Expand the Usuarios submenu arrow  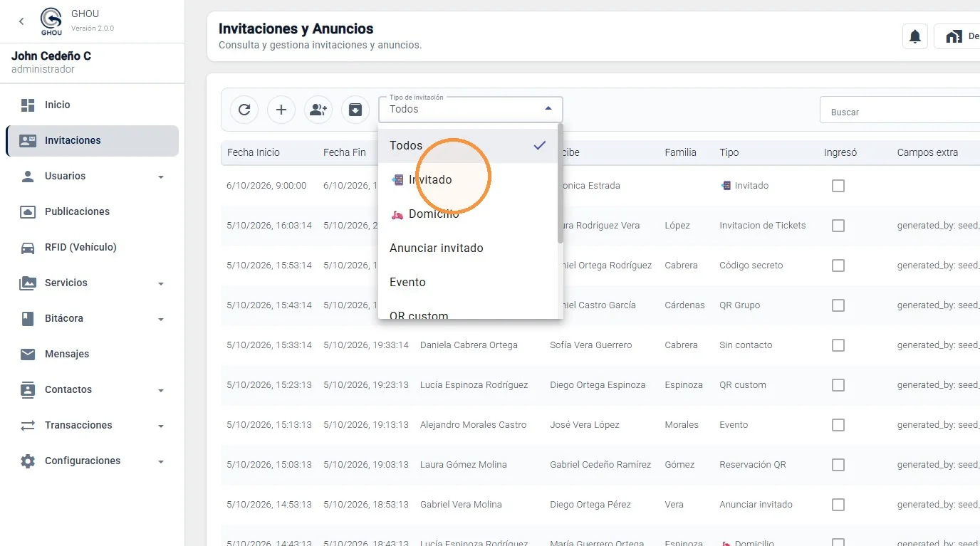[x=161, y=177]
